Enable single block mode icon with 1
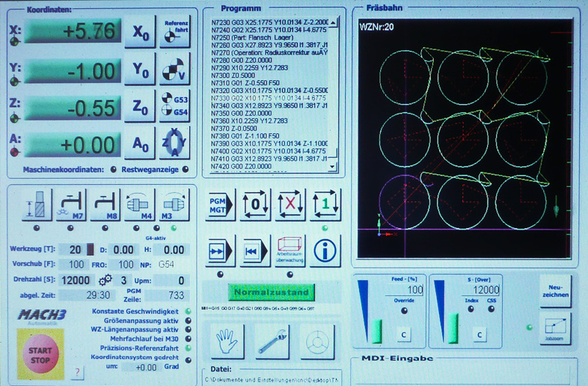Image resolution: width=588 pixels, height=386 pixels. [x=325, y=205]
